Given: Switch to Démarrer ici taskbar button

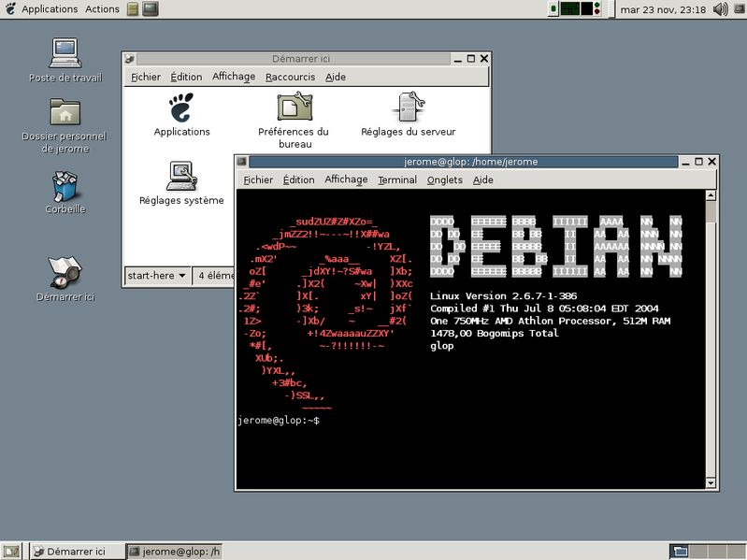Looking at the screenshot, I should pos(77,552).
